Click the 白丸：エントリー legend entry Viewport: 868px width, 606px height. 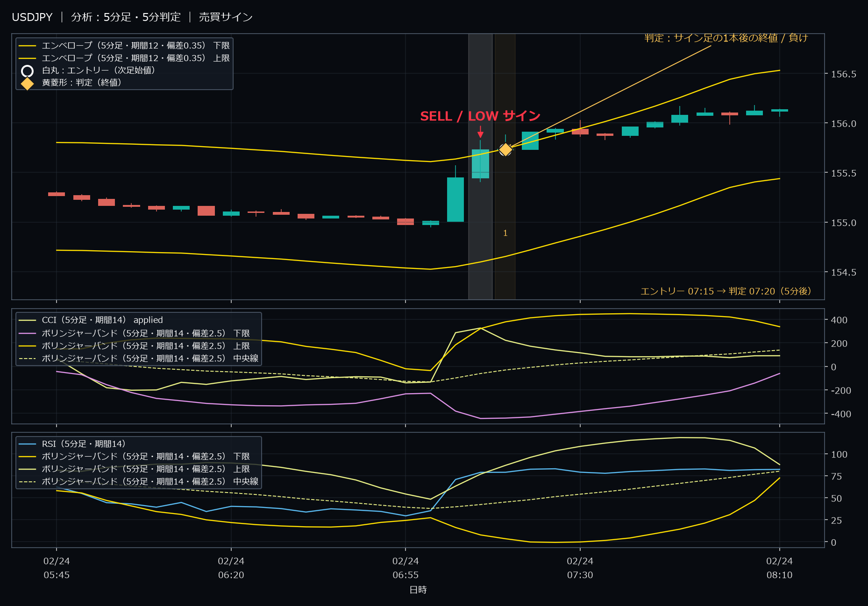pos(89,70)
